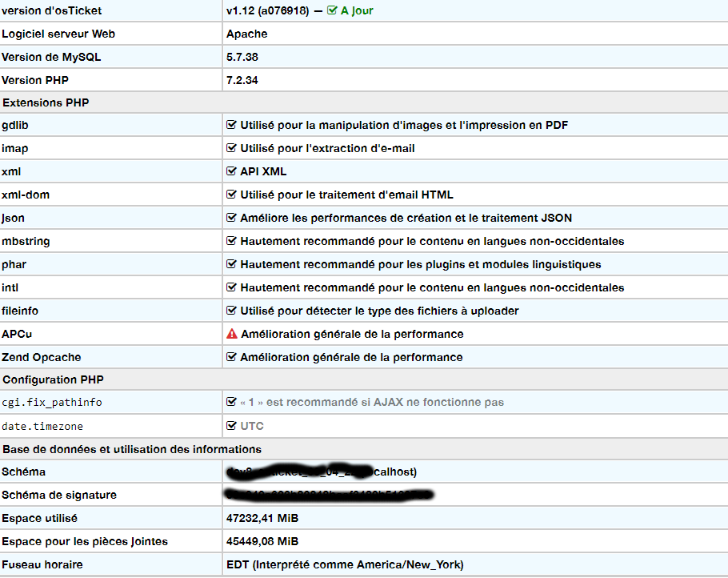Viewport: 728px width, 578px height.
Task: Toggle the checkbox next to date.timezone UTC
Action: coord(231,426)
